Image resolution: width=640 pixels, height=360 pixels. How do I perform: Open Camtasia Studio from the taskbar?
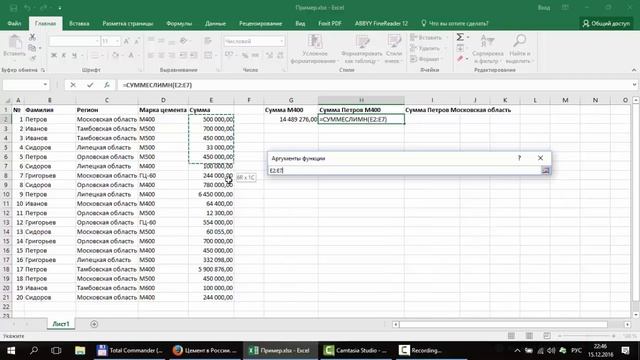pyautogui.click(x=355, y=350)
